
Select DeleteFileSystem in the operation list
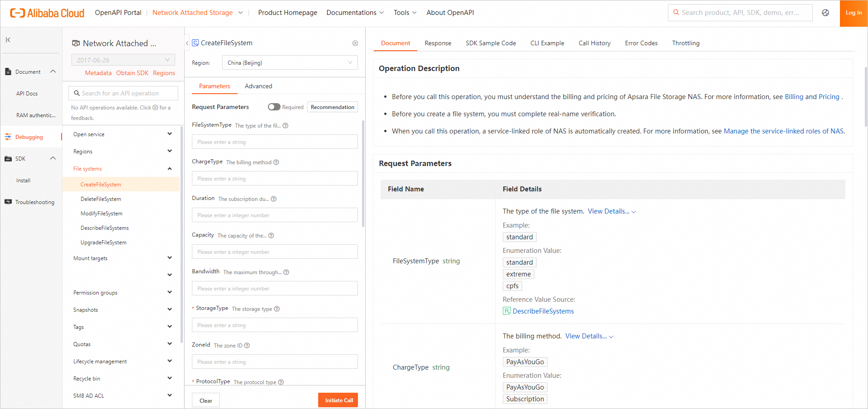click(101, 199)
